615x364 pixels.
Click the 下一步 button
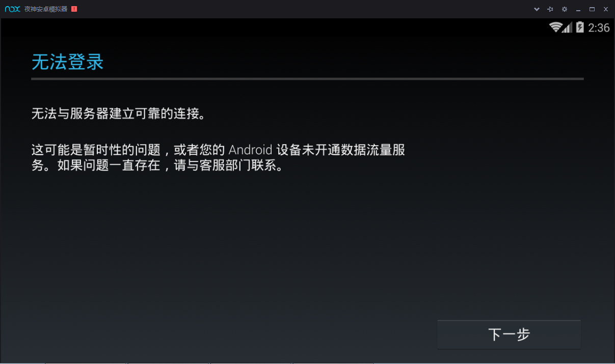point(509,334)
